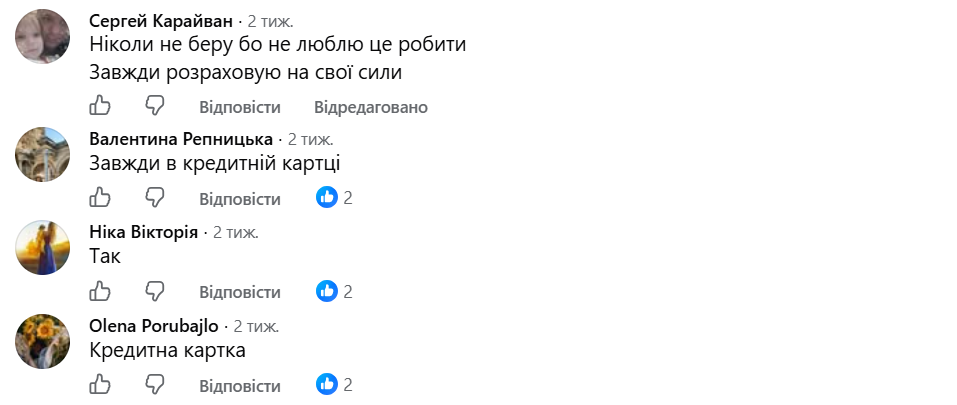This screenshot has width=957, height=405.
Task: Dislike Olena Porubajlo's Кредитна картка comment
Action: 155,385
